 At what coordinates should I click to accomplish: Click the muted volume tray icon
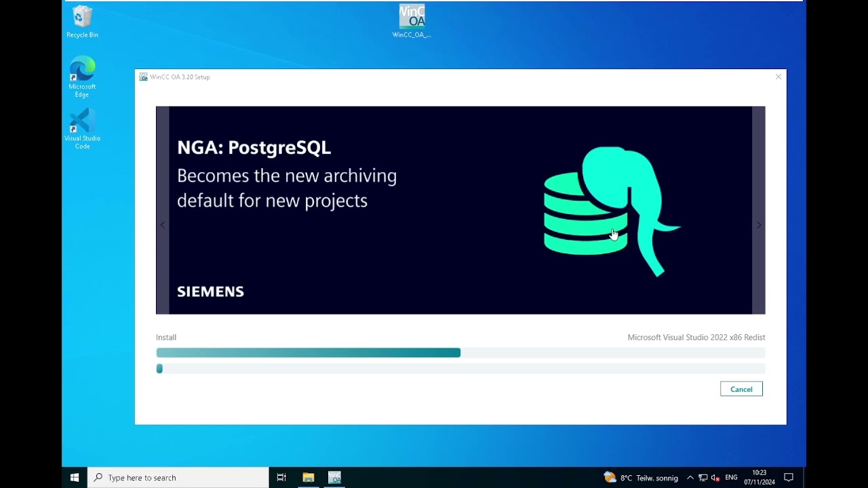point(715,478)
